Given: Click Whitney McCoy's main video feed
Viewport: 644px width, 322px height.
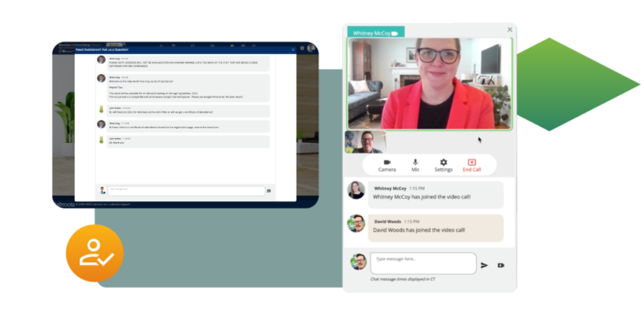Looking at the screenshot, I should coord(430,84).
